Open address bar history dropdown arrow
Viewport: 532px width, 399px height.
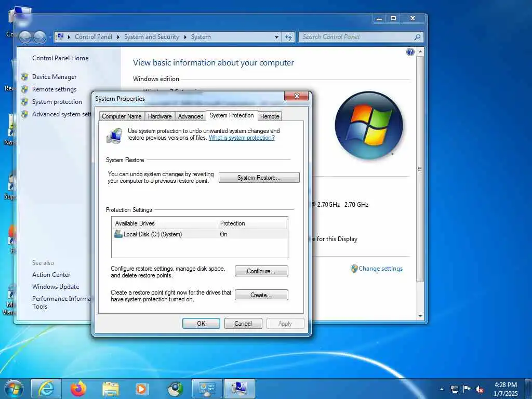pyautogui.click(x=276, y=37)
